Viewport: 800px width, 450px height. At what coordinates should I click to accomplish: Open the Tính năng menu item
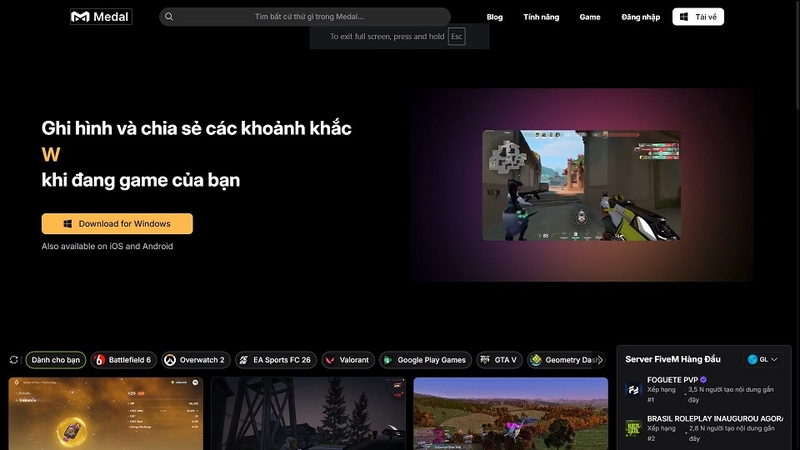coord(541,17)
